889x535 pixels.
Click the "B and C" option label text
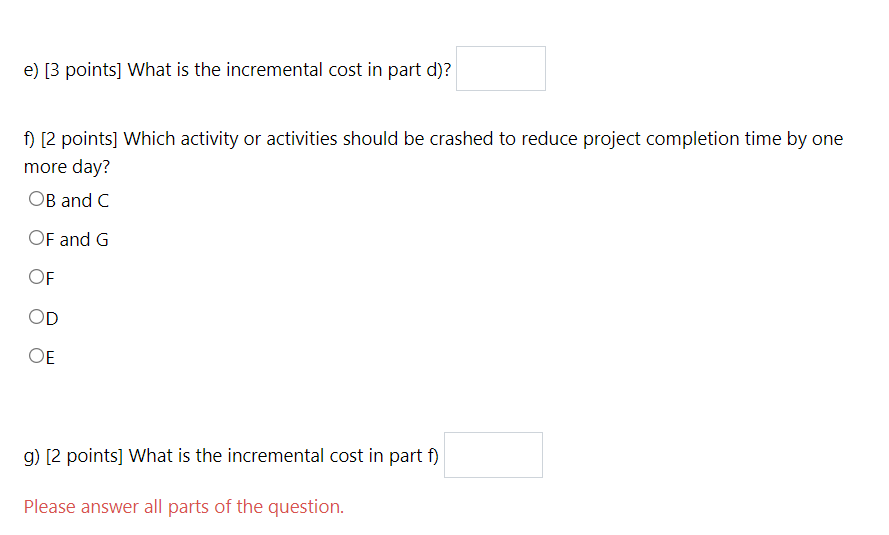(x=77, y=201)
